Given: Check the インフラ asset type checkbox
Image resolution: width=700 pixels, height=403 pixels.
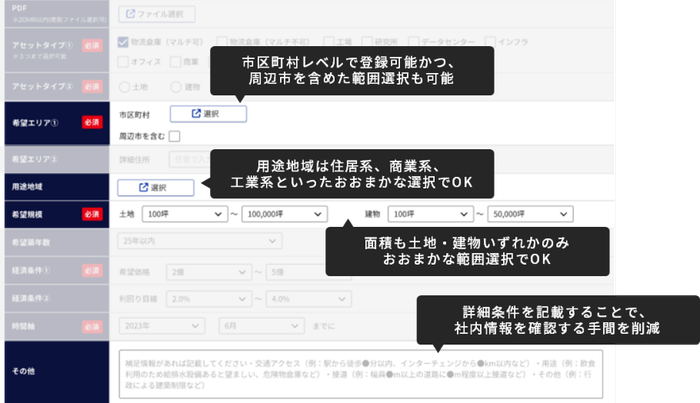Looking at the screenshot, I should pos(490,42).
